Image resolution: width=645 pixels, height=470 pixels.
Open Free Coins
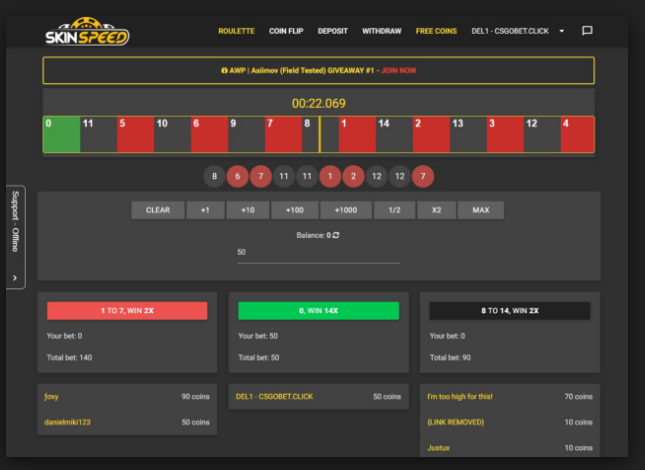point(436,31)
